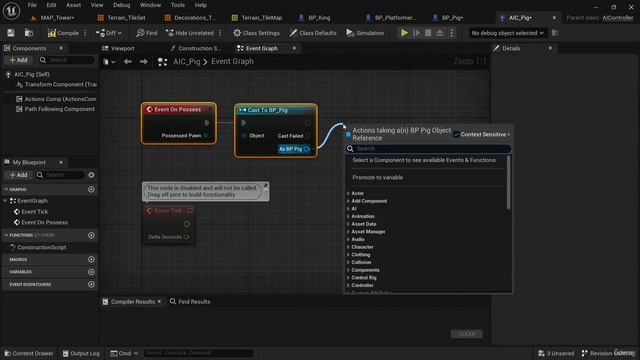640x360 pixels.
Task: Open the Asset menu
Action: click(x=73, y=5)
